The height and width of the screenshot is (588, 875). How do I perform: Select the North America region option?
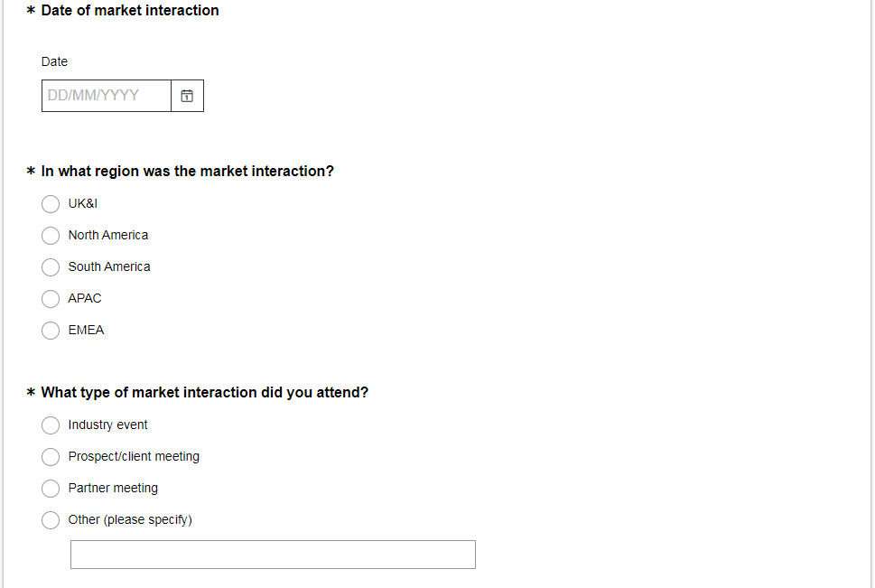click(x=51, y=236)
